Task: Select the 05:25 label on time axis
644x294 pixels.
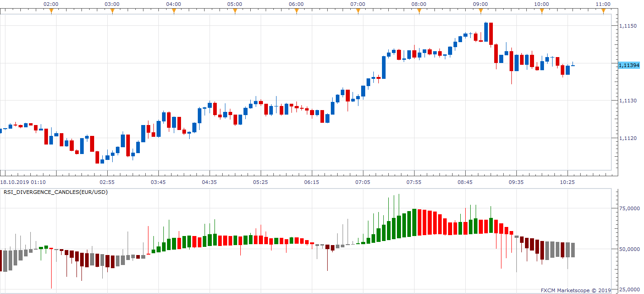Action: click(260, 182)
